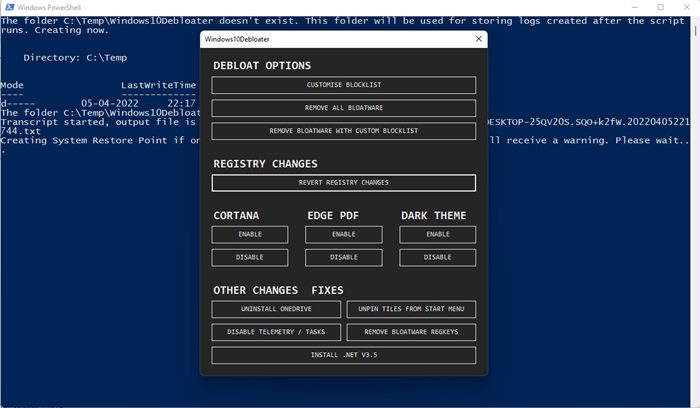Click Remove Bloatware Regkeys
This screenshot has width=700, height=408.
pos(411,332)
